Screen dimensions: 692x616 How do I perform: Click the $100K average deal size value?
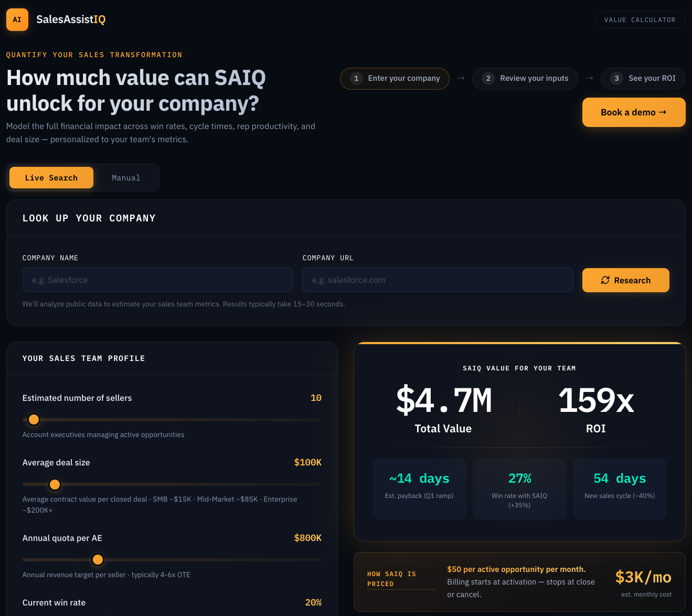pyautogui.click(x=308, y=462)
